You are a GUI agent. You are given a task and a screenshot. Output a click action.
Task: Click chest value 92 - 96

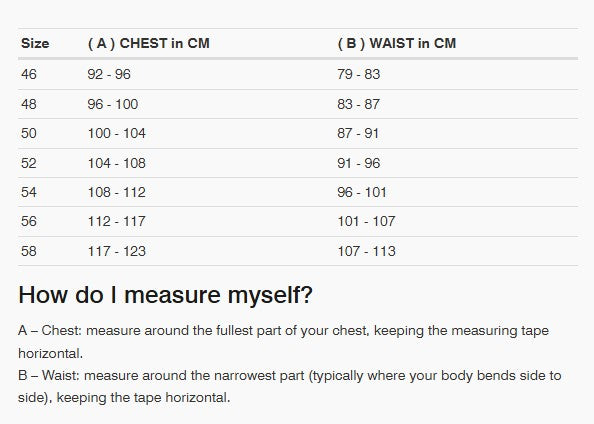[x=109, y=74]
